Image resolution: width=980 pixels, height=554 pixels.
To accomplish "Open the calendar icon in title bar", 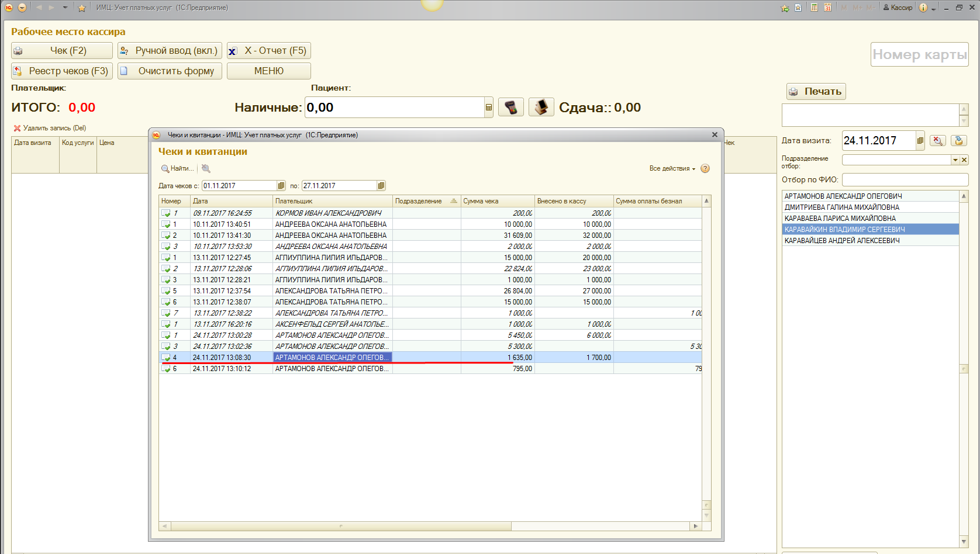I will pyautogui.click(x=828, y=8).
